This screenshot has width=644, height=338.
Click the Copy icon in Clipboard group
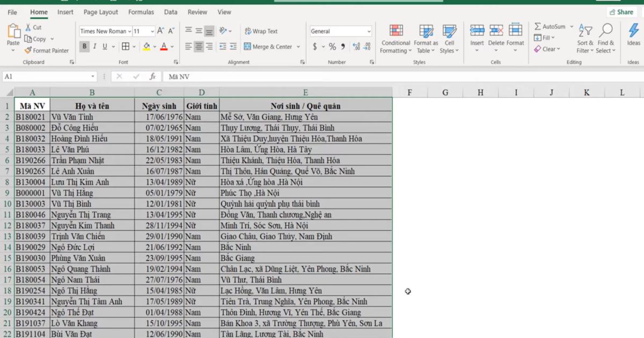(28, 39)
